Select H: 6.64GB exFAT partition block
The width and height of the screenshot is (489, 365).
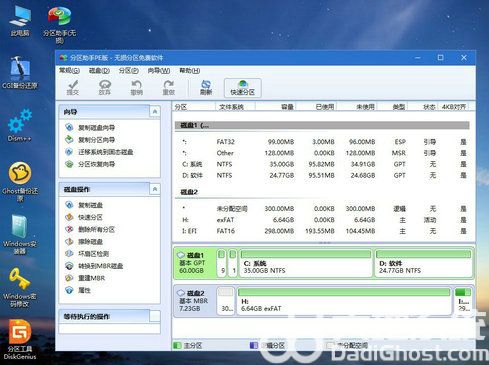(344, 301)
